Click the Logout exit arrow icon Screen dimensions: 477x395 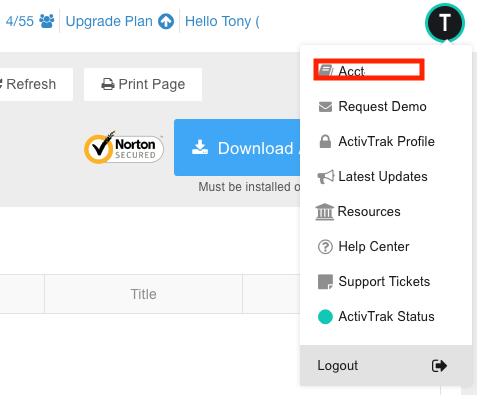coord(439,366)
